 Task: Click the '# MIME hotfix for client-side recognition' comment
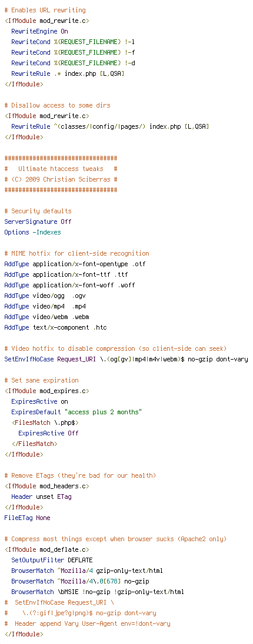(77, 253)
